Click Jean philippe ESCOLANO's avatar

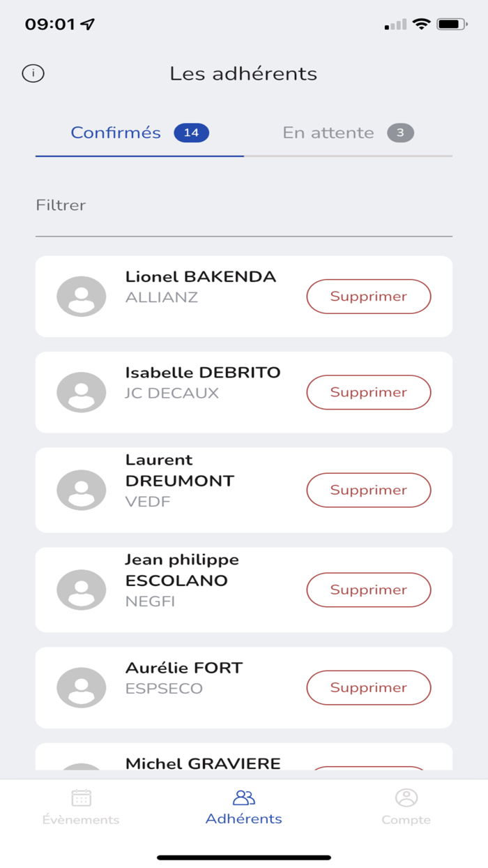tap(82, 590)
